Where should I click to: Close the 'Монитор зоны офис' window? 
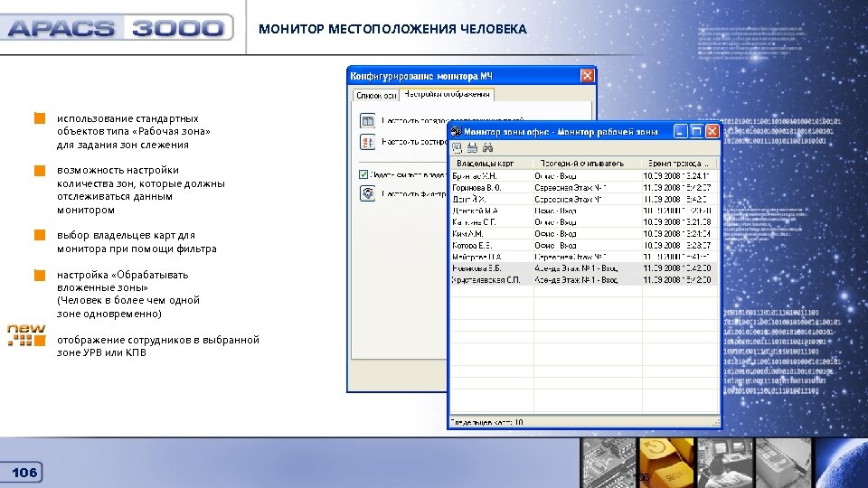(712, 131)
